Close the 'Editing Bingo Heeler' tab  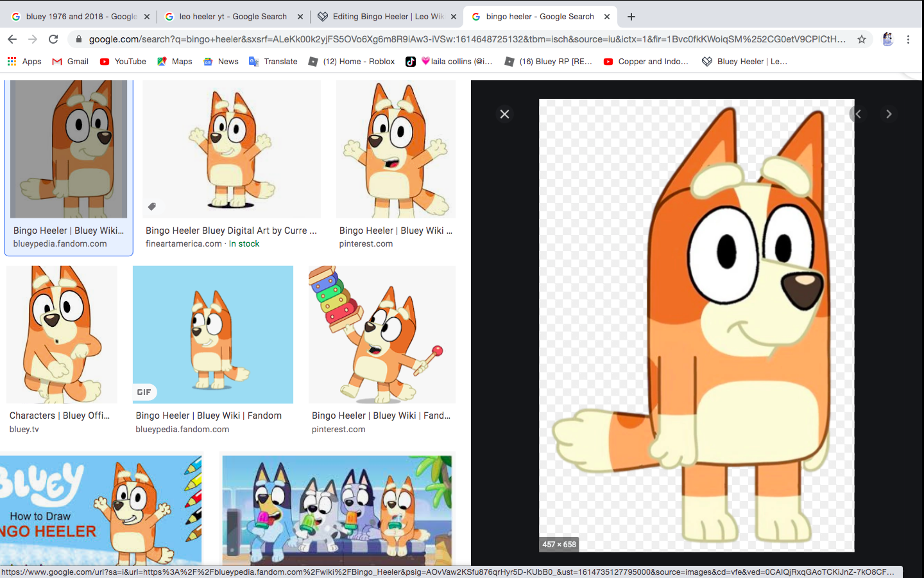[x=454, y=17]
